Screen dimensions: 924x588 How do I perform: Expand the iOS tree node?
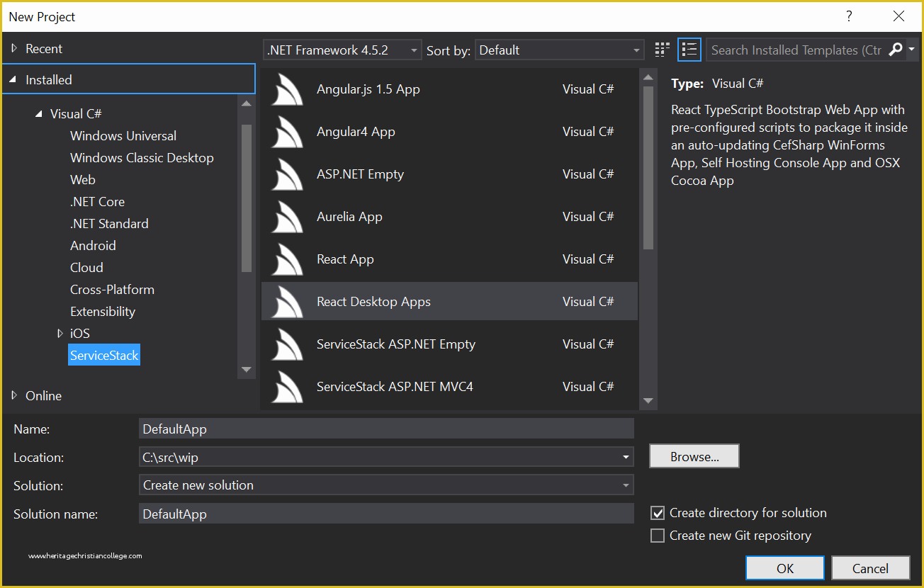point(60,333)
